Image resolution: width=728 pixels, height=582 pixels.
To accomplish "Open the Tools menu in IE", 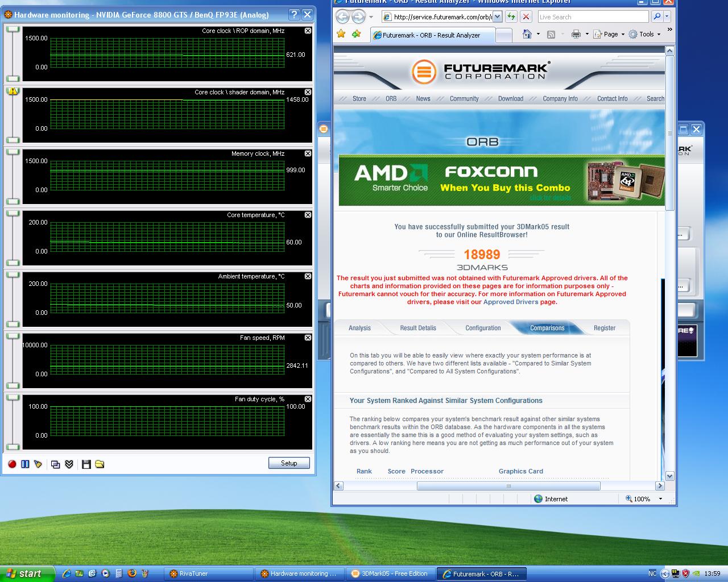I will pos(645,34).
